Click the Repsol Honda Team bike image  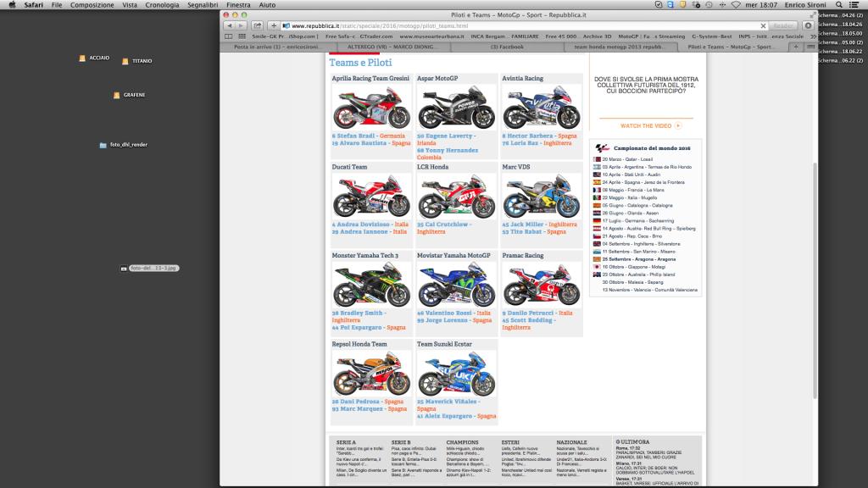(x=371, y=373)
